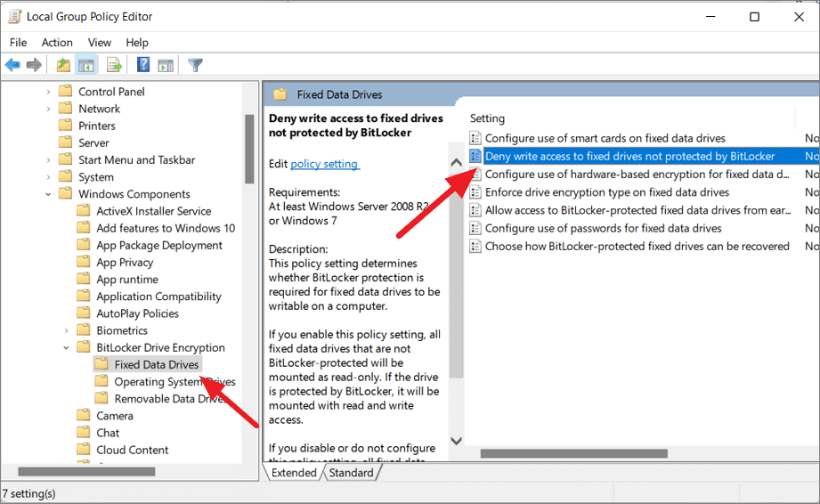Viewport: 820px width, 504px height.
Task: Click description pane scroll down arrow
Action: [x=456, y=440]
